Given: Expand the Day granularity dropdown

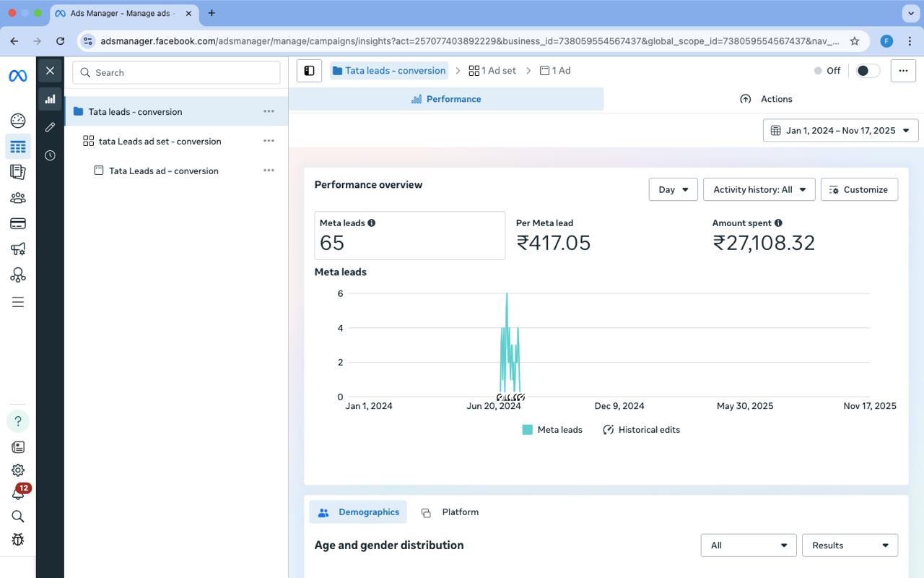Looking at the screenshot, I should pos(673,189).
